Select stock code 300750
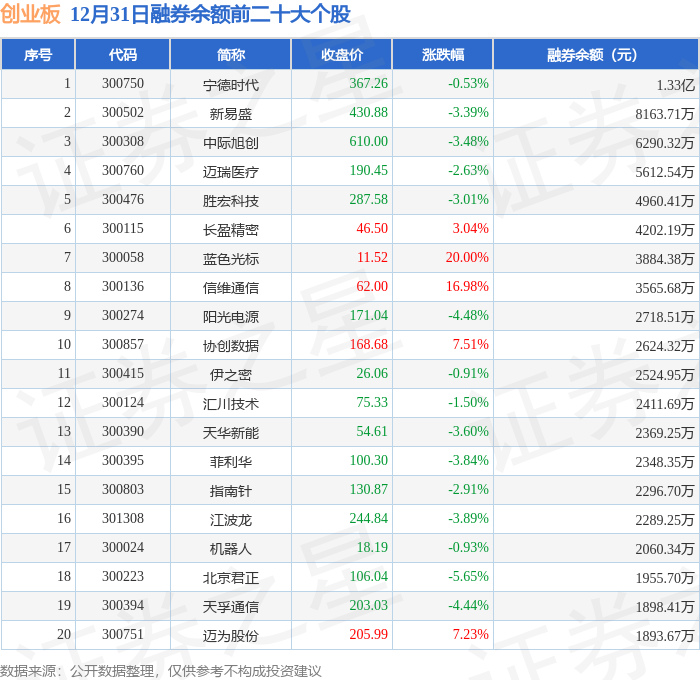The height and width of the screenshot is (680, 700). point(123,83)
